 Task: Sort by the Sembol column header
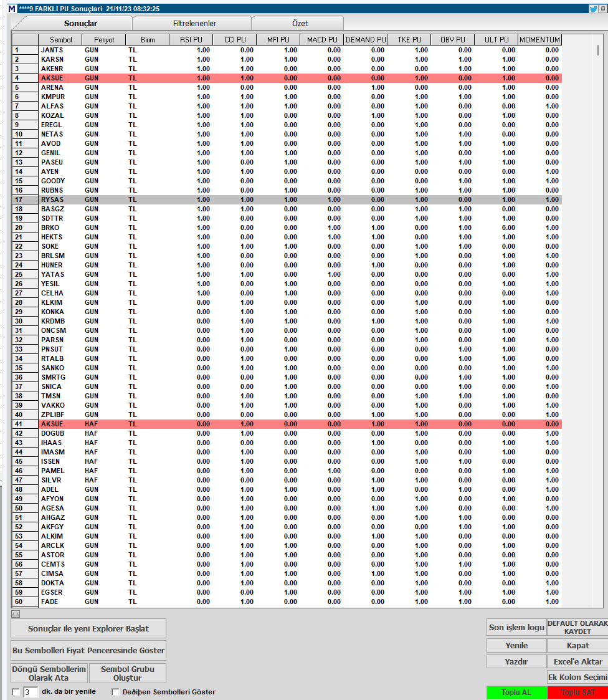tap(60, 40)
